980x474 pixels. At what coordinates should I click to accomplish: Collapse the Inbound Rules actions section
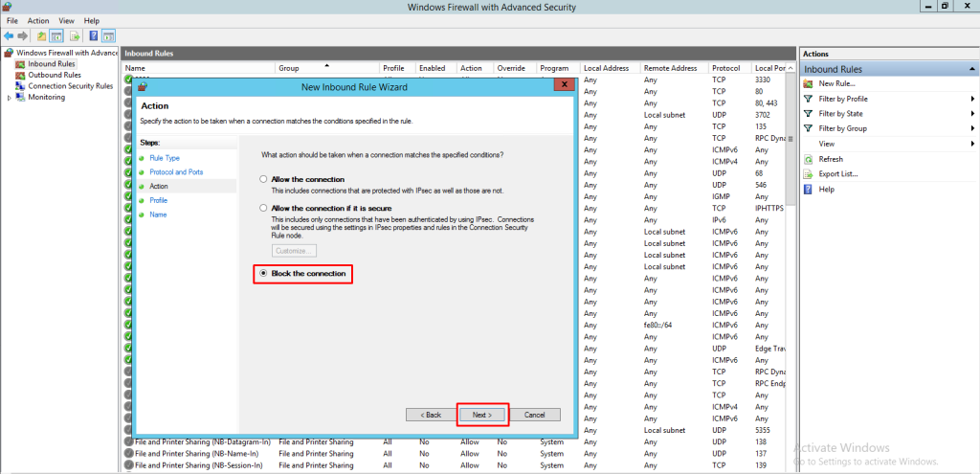tap(972, 69)
